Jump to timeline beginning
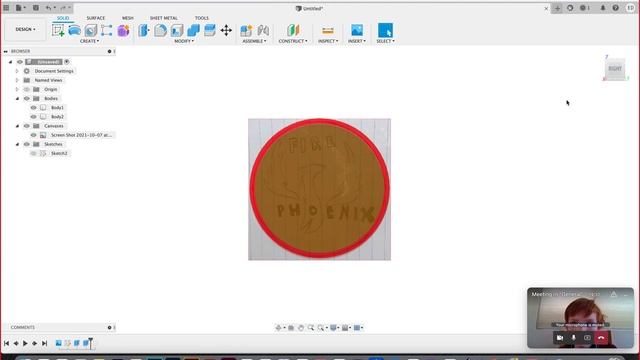 [7, 343]
